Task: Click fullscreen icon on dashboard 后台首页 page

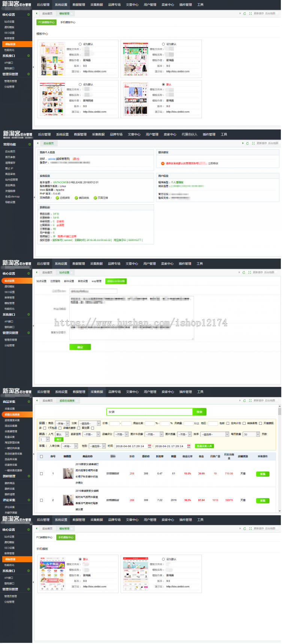Action: 253,143
